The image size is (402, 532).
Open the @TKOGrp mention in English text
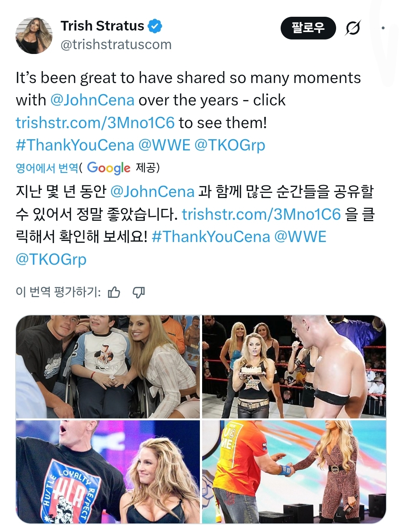tap(230, 145)
